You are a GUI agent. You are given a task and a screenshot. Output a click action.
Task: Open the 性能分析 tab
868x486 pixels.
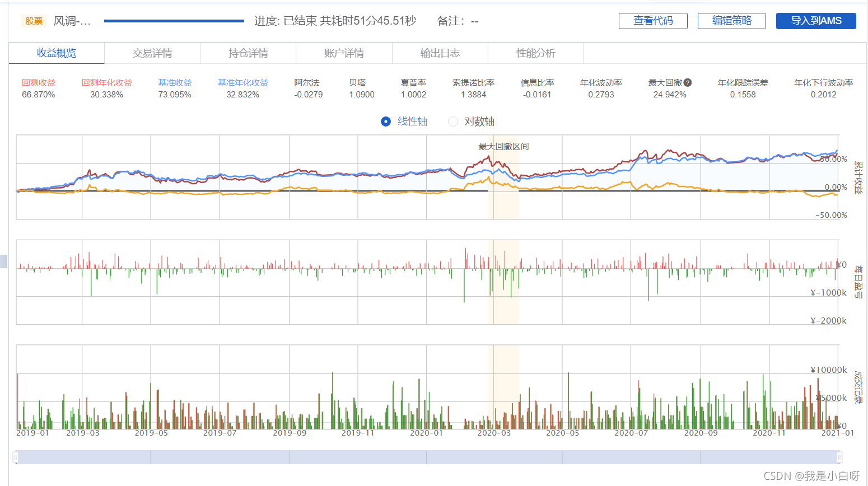(x=536, y=53)
